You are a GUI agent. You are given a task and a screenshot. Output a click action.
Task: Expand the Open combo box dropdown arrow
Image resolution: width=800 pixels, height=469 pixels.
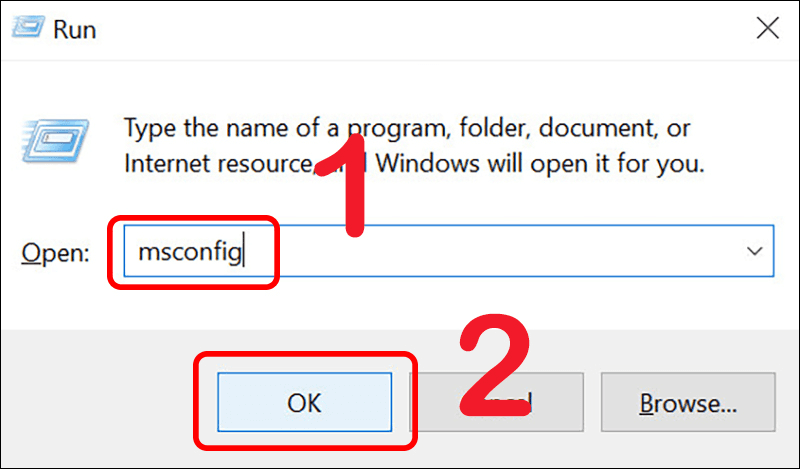755,251
